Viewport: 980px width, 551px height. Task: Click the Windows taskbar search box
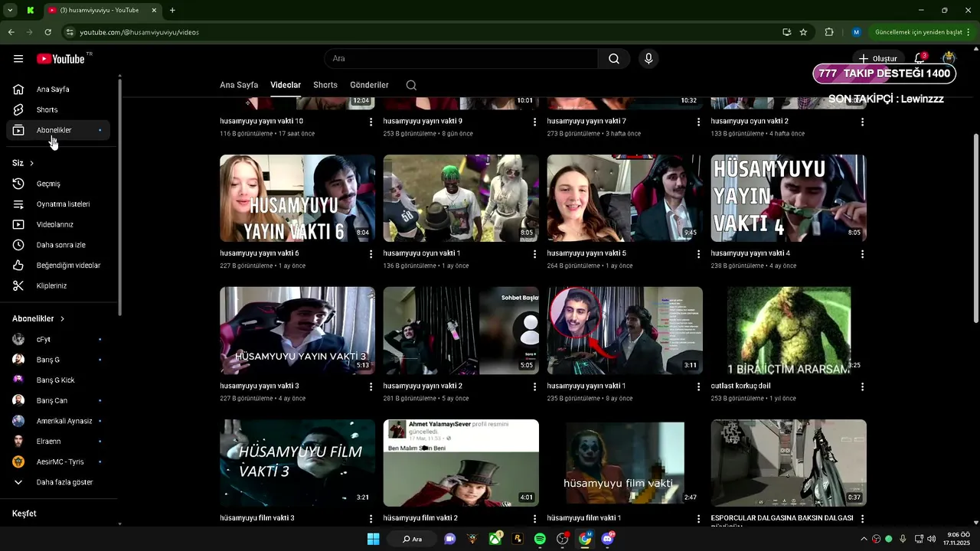coord(412,539)
